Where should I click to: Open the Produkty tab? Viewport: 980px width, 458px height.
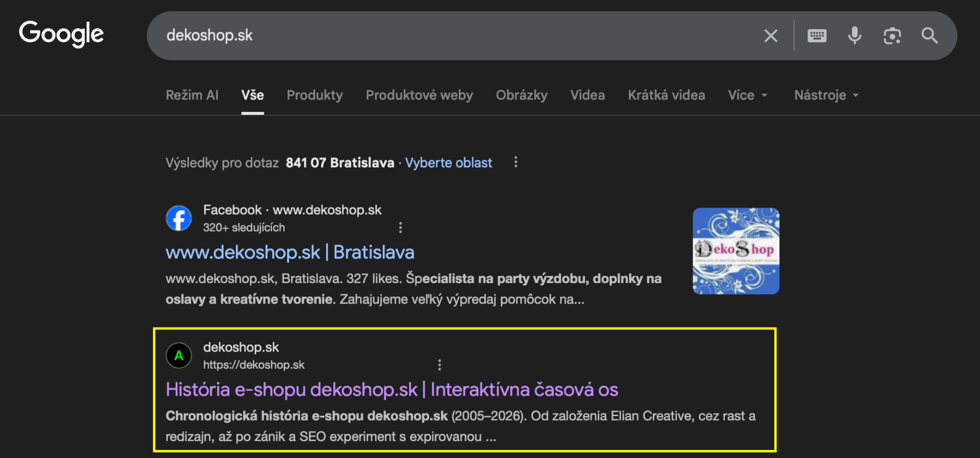click(315, 95)
